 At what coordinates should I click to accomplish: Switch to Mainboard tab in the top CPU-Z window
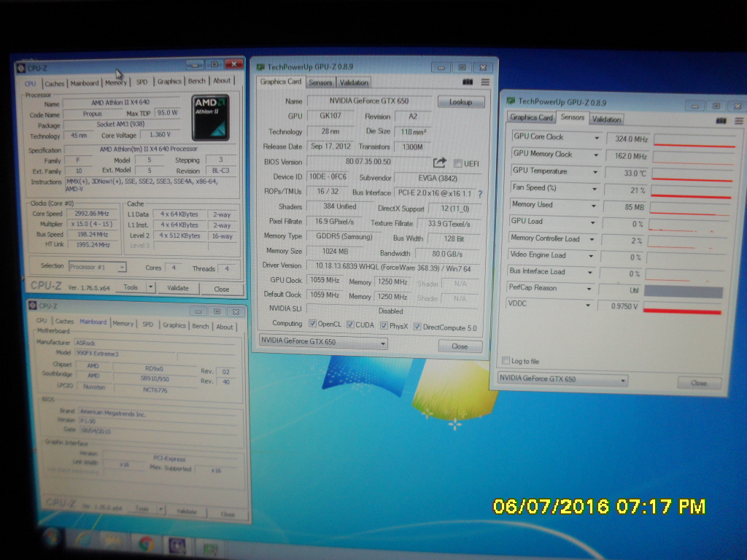[x=85, y=83]
